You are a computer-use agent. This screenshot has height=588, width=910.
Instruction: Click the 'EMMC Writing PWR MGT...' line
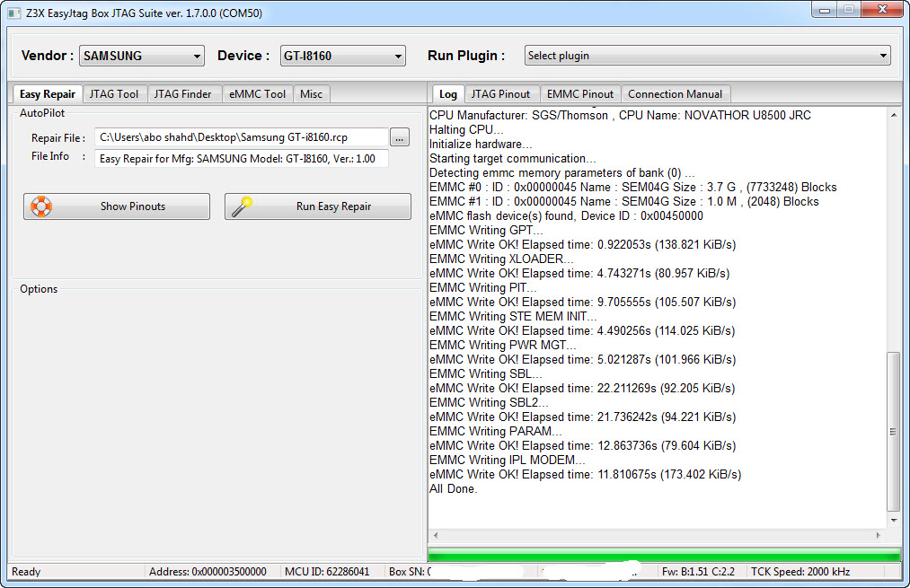click(502, 345)
